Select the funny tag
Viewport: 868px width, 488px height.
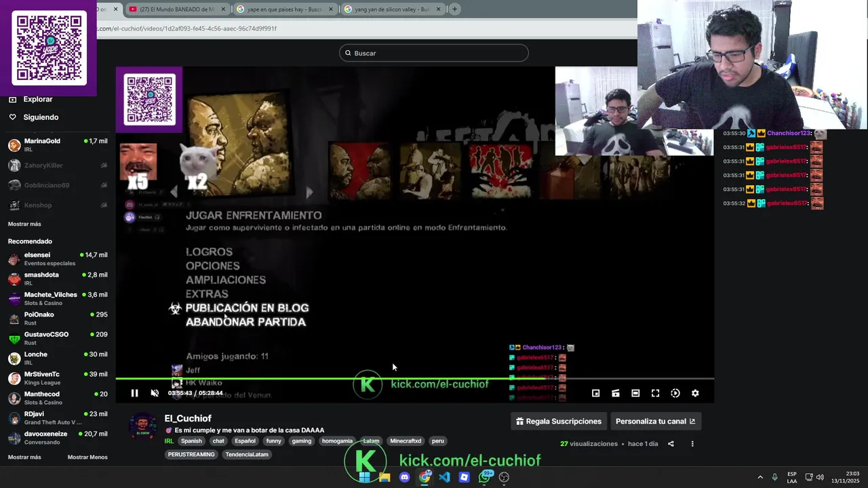(274, 441)
